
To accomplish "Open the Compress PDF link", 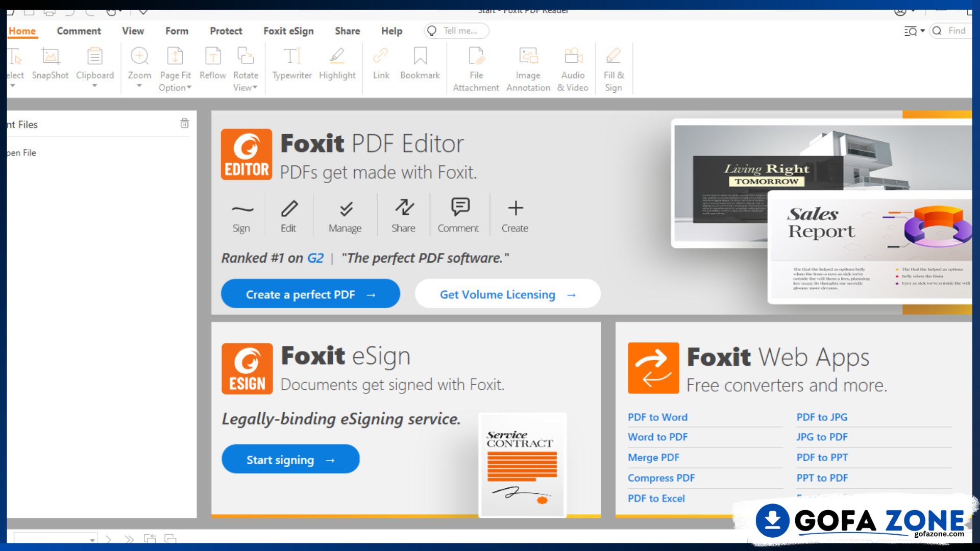I will 661,478.
